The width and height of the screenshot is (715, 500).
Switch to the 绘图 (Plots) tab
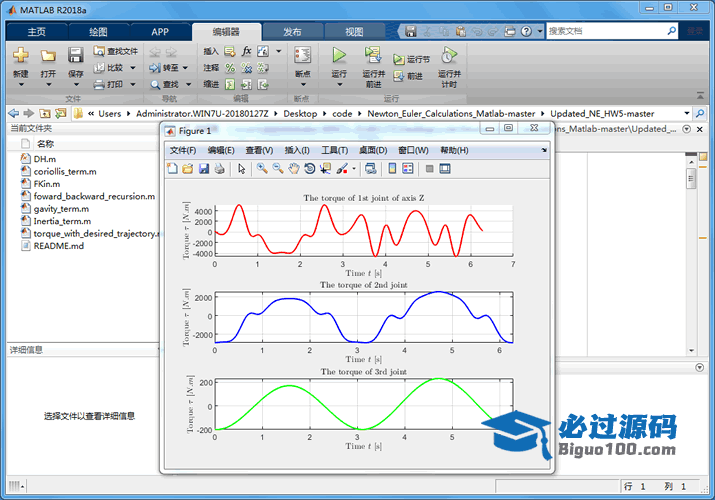pos(98,32)
